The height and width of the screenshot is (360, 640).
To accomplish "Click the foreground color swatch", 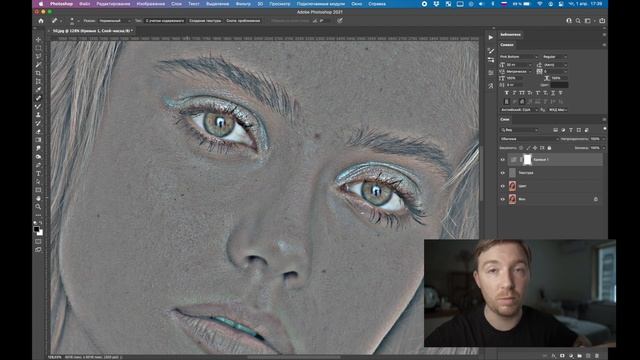I will pyautogui.click(x=37, y=230).
